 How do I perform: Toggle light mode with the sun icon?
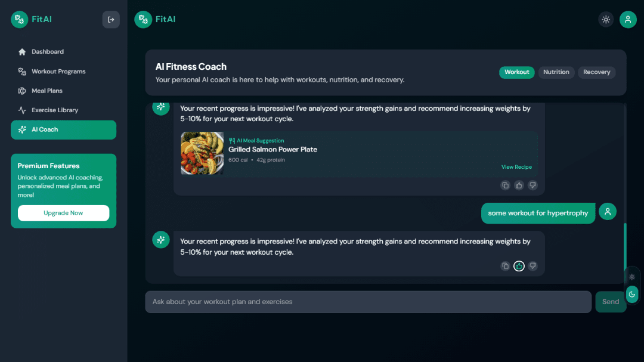(606, 19)
